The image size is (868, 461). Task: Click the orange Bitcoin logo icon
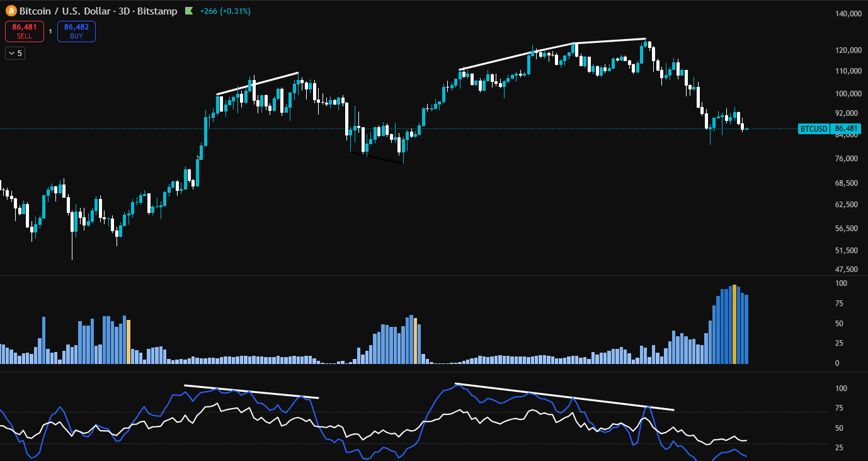(x=11, y=11)
